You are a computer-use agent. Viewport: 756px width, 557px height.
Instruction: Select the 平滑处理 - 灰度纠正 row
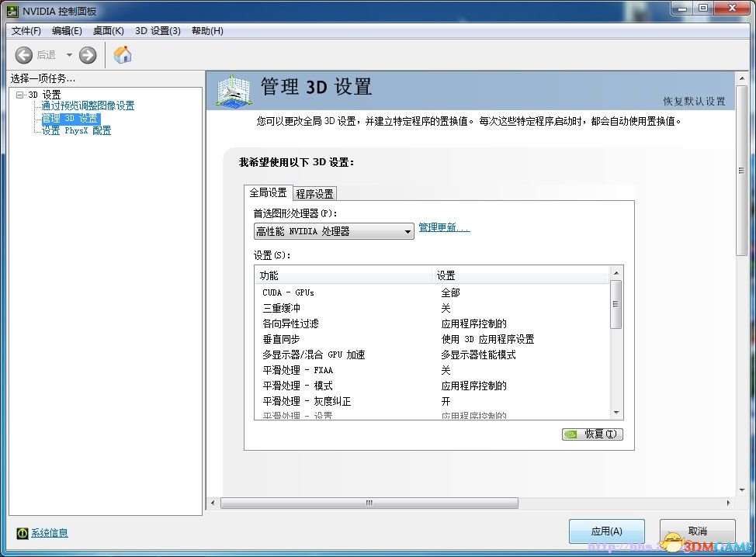click(x=434, y=401)
